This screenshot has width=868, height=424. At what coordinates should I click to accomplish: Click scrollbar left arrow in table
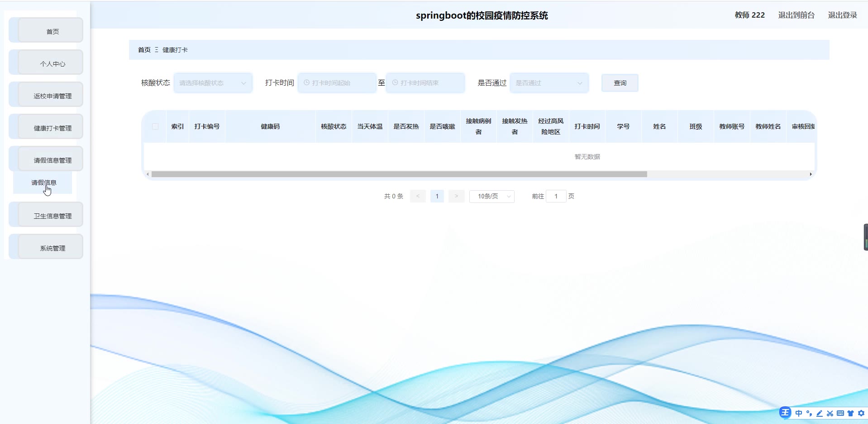click(x=148, y=174)
